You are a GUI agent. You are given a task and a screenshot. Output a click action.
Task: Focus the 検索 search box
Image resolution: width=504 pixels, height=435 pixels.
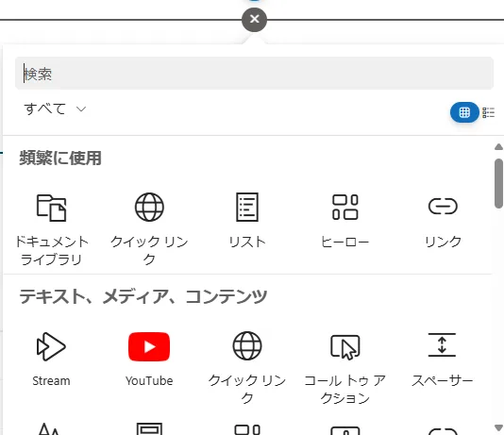point(254,74)
